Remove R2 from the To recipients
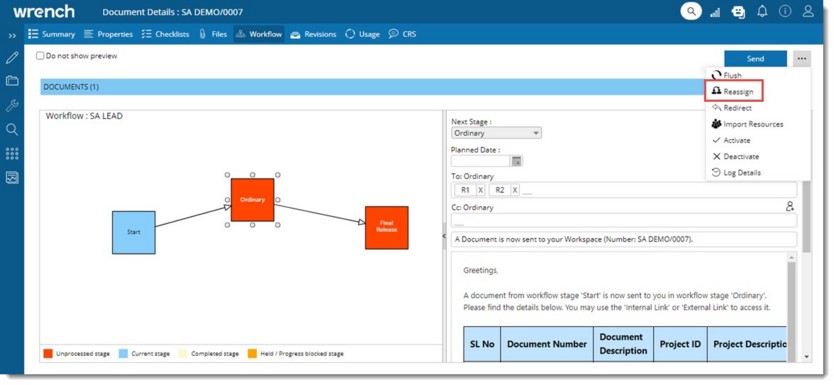Viewport: 834px width, 385px height. tap(514, 190)
